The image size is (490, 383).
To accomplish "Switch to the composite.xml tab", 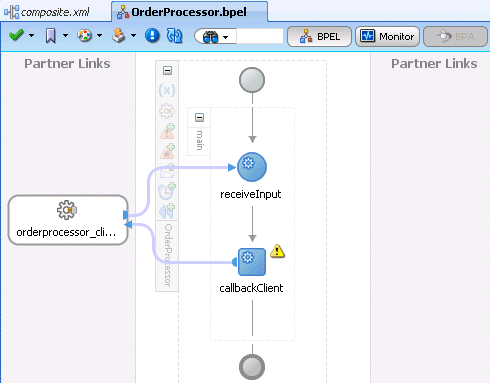I will point(47,12).
